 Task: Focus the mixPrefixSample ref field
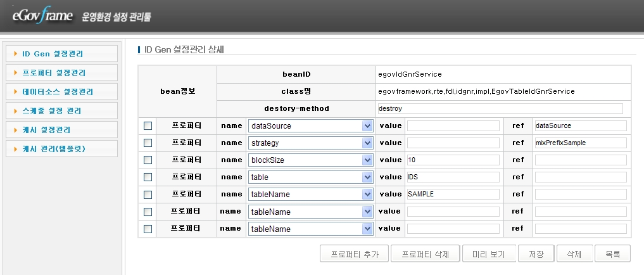click(x=580, y=143)
